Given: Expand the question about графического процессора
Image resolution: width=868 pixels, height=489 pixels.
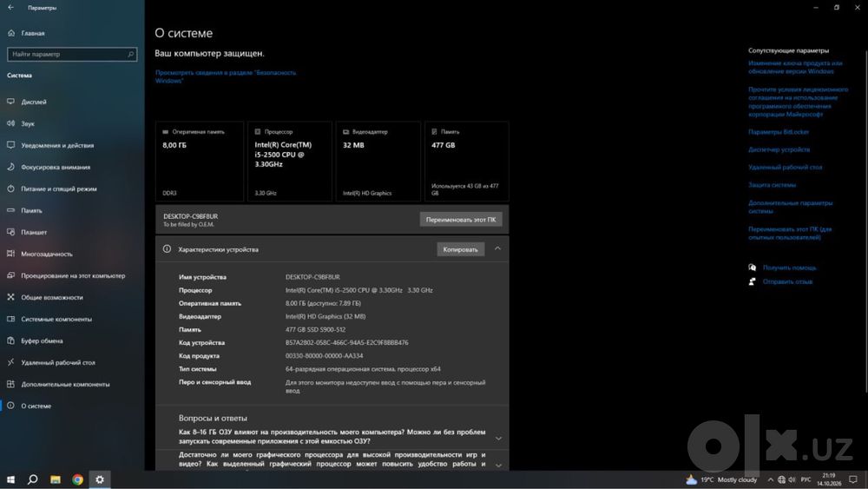Looking at the screenshot, I should click(498, 465).
